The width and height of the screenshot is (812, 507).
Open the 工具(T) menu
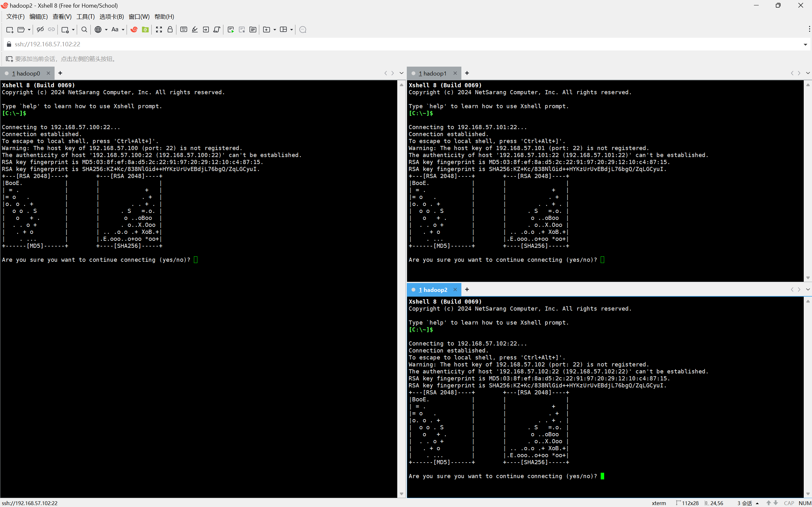(85, 16)
